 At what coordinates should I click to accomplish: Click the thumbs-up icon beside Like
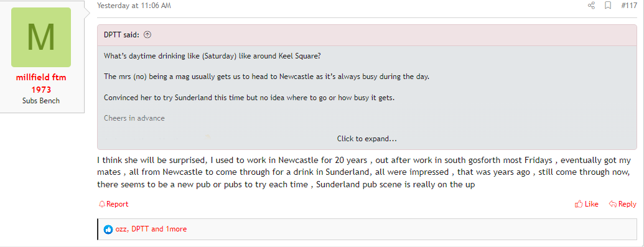(x=579, y=204)
